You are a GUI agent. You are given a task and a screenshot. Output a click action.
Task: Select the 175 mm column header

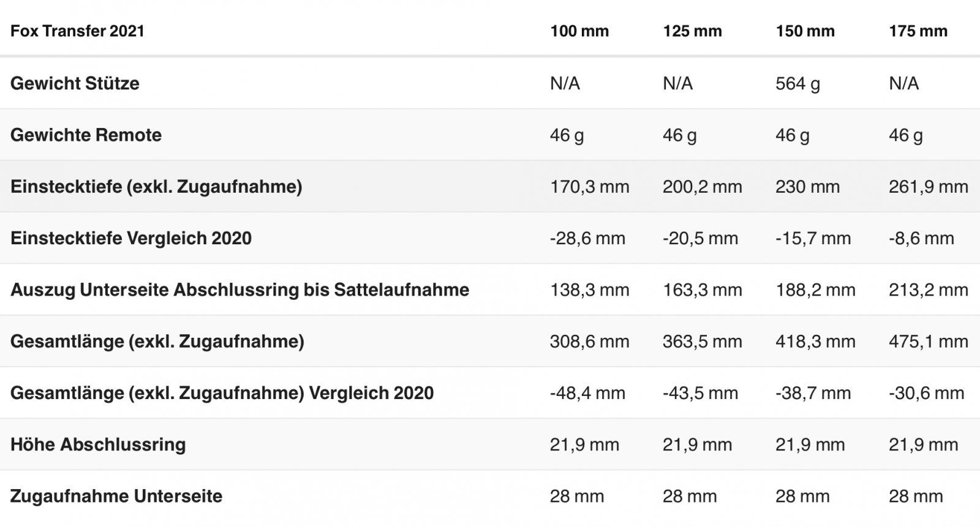918,31
